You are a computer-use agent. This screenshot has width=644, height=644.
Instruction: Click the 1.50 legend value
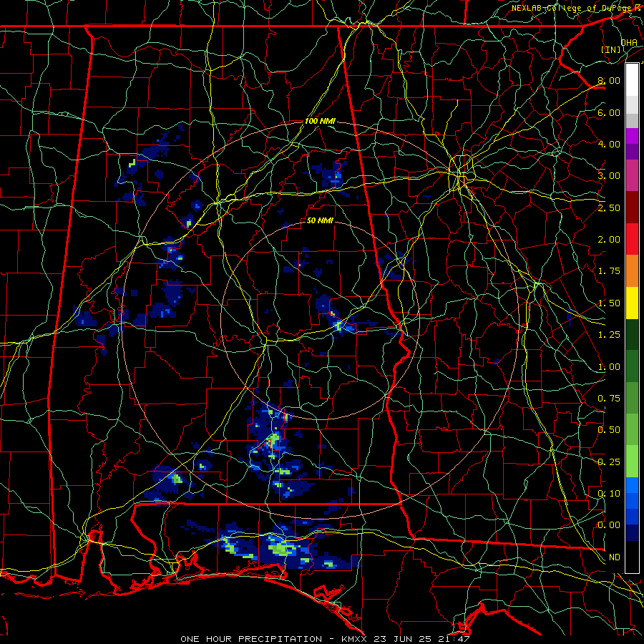pyautogui.click(x=609, y=303)
